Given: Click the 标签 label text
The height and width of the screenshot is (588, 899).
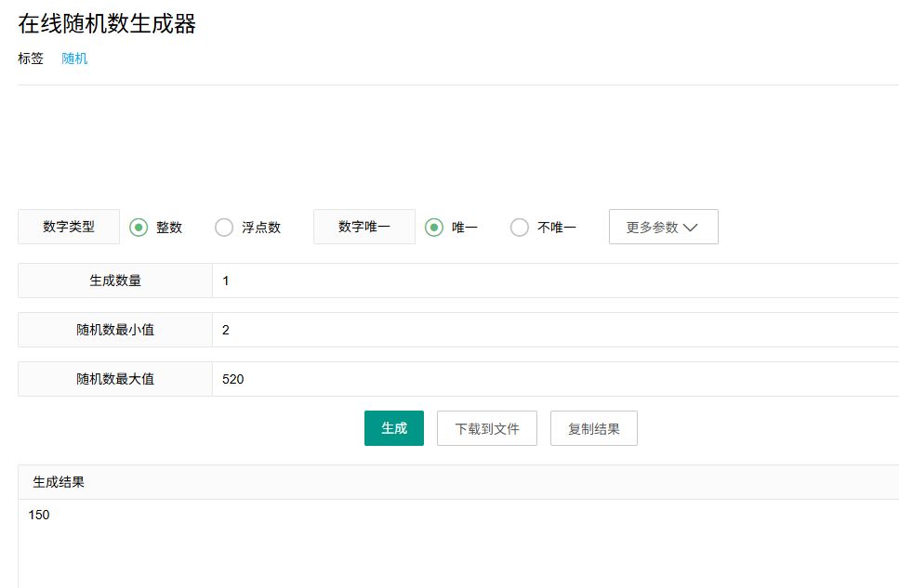Looking at the screenshot, I should pyautogui.click(x=31, y=59).
